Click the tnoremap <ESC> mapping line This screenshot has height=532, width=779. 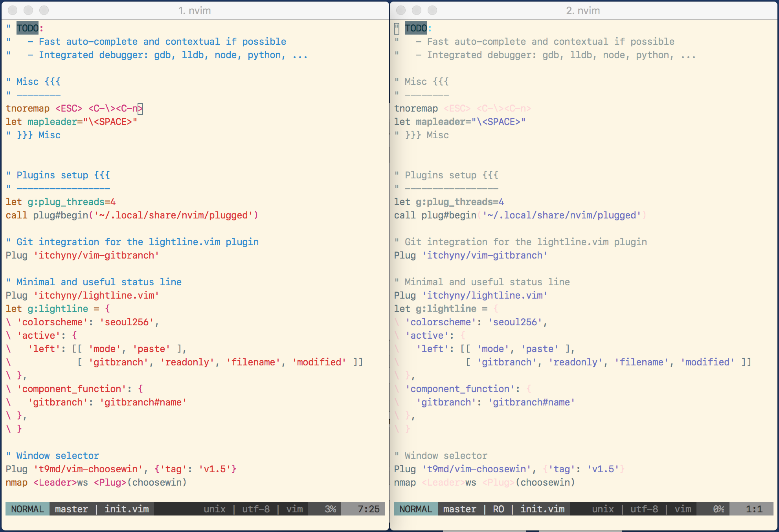[73, 108]
